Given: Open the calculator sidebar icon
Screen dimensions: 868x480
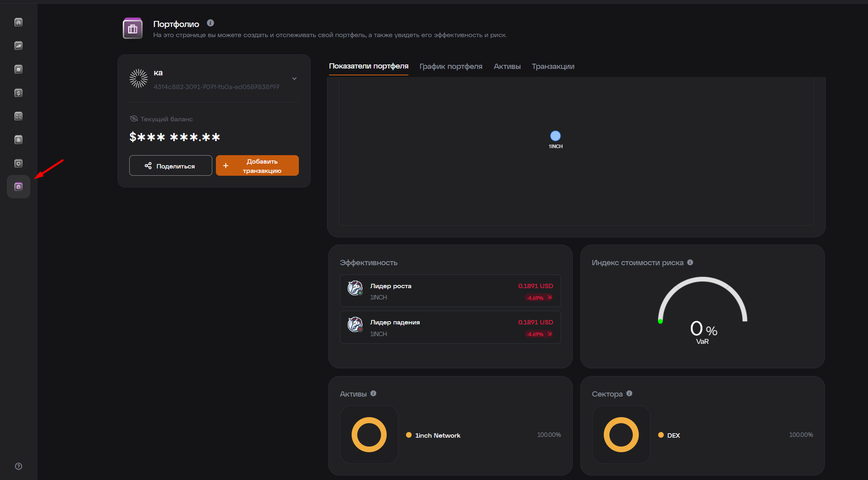Looking at the screenshot, I should pyautogui.click(x=19, y=116).
